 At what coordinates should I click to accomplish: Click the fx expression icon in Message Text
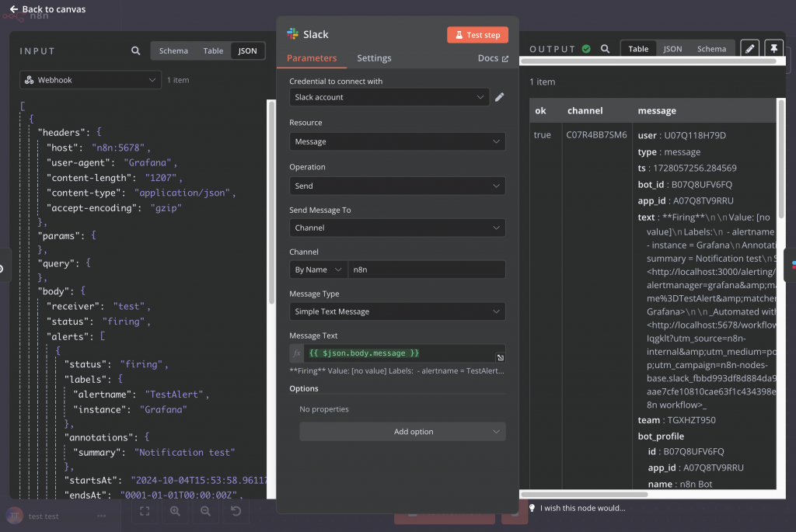(297, 353)
